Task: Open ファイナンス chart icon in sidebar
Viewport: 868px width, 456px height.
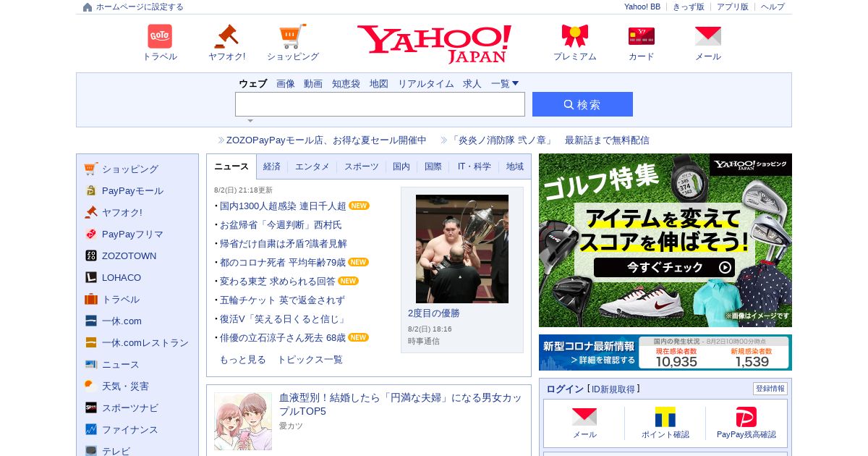Action: (x=90, y=429)
